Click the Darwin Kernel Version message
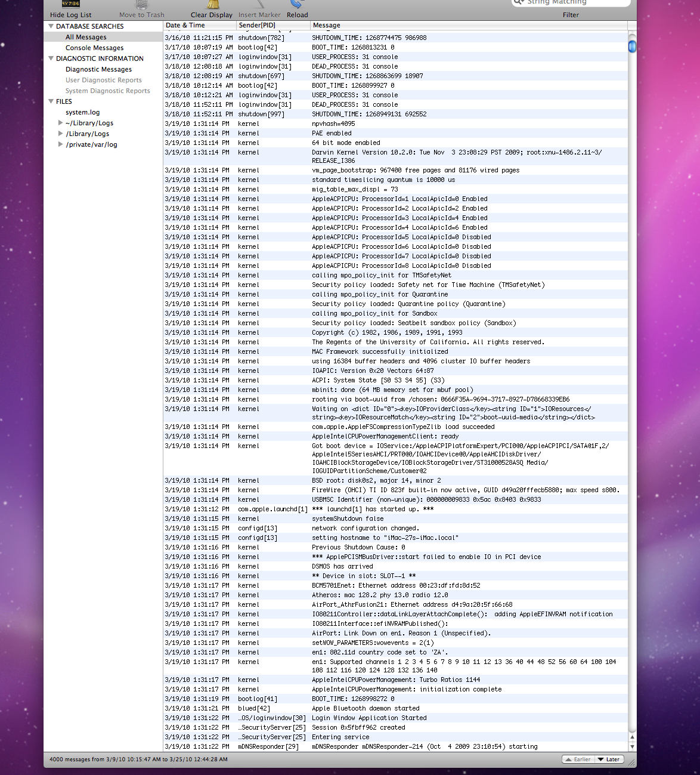Viewport: 700px width, 775px height. tap(457, 156)
